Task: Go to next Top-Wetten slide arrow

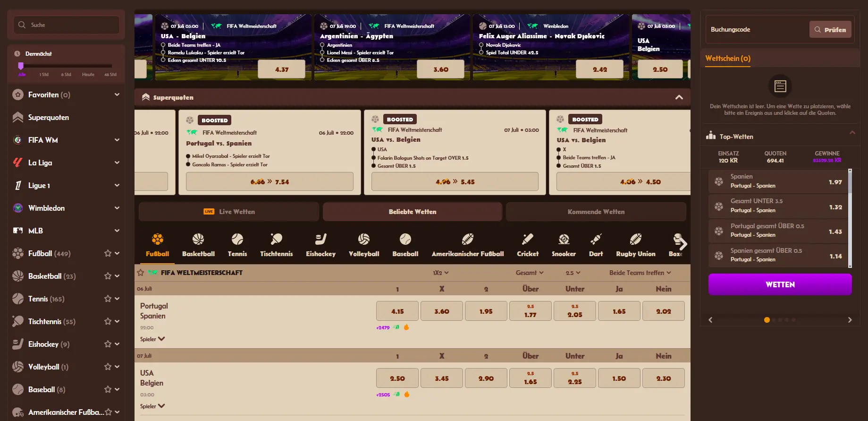Action: [x=850, y=320]
